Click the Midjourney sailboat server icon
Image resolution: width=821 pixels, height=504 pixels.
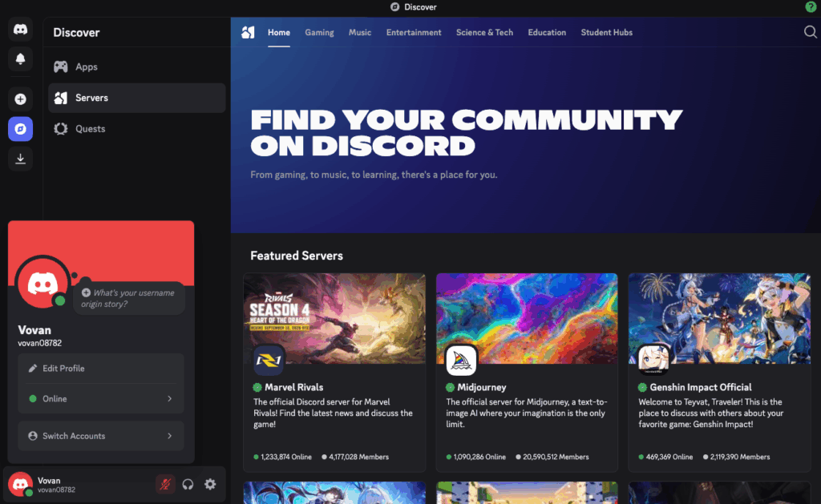[x=461, y=360]
